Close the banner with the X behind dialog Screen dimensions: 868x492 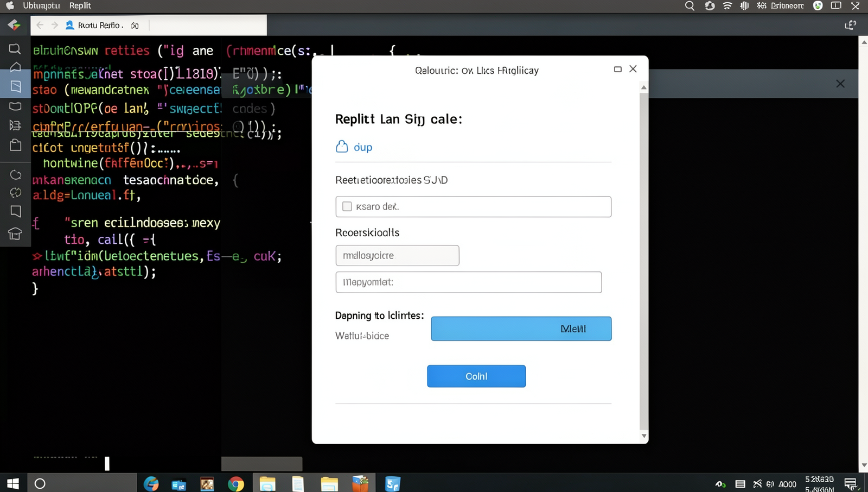pyautogui.click(x=840, y=84)
